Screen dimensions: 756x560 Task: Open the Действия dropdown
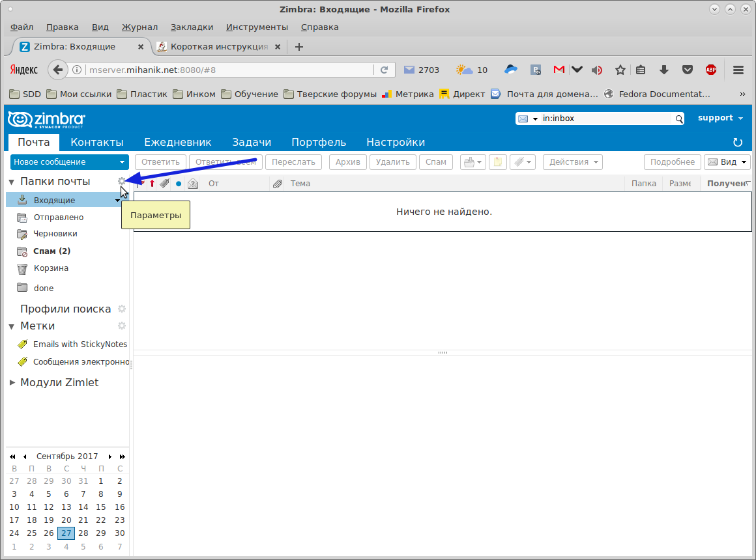tap(574, 162)
